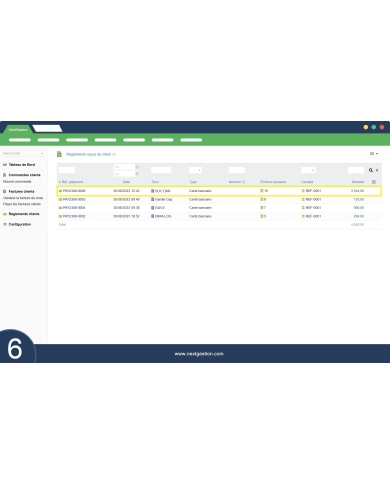390x484 pixels.
Task: Click Générer la facture du mois
Action: [23, 198]
